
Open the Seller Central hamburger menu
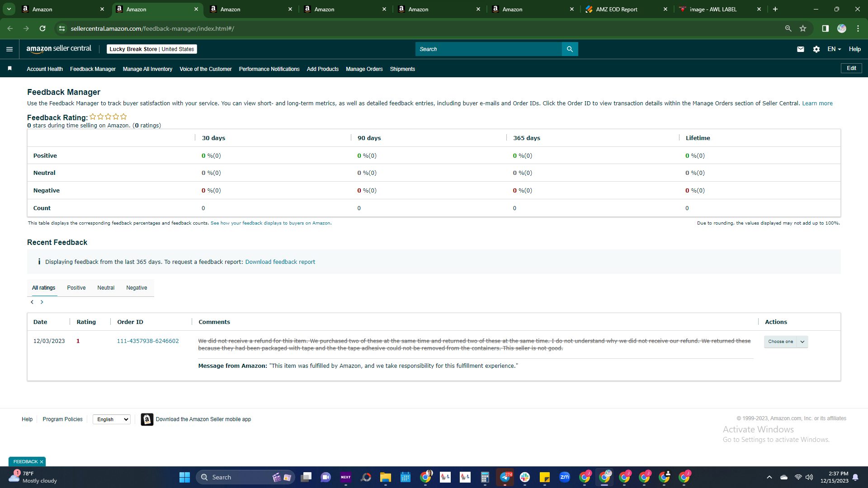9,49
